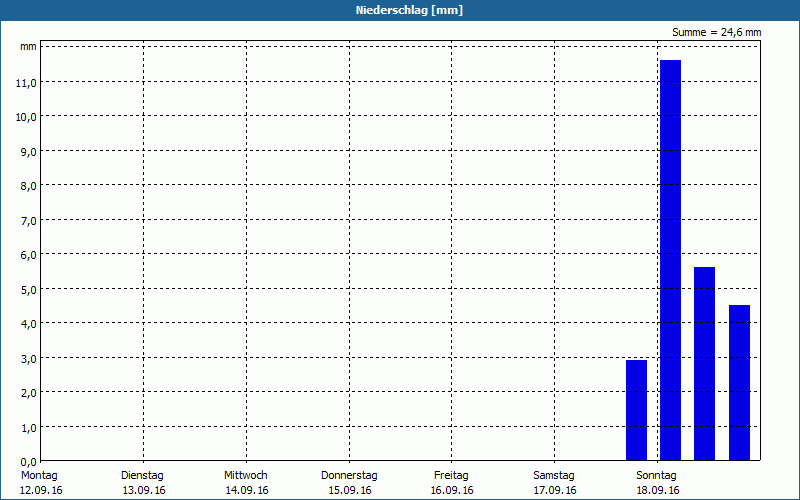This screenshot has height=500, width=800.
Task: Click the Niederschlag [mm] chart title
Action: click(x=409, y=10)
